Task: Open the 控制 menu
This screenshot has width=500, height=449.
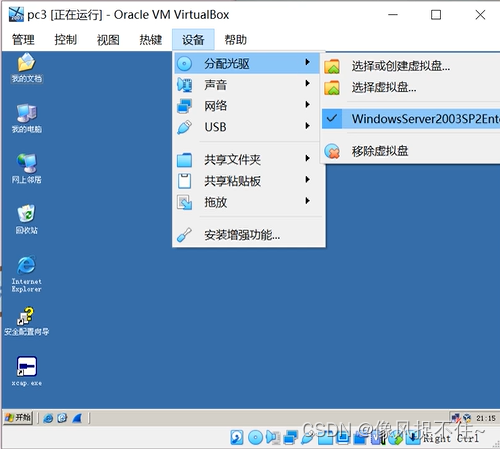Action: [66, 40]
